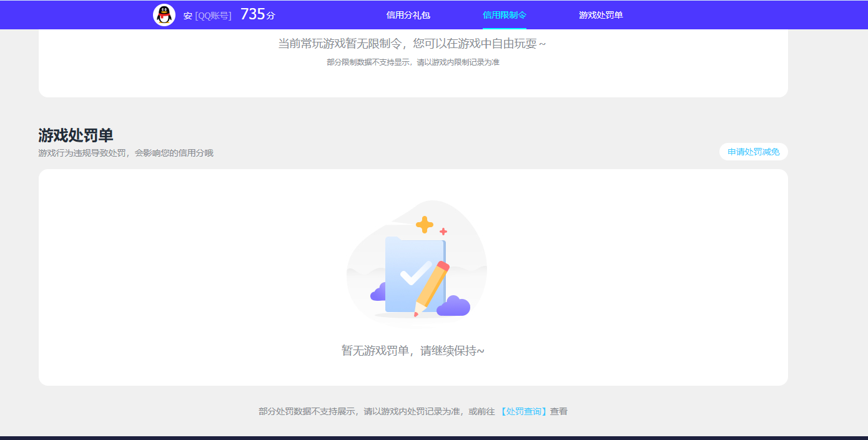Open the 【处罚查询】 link

[523, 411]
